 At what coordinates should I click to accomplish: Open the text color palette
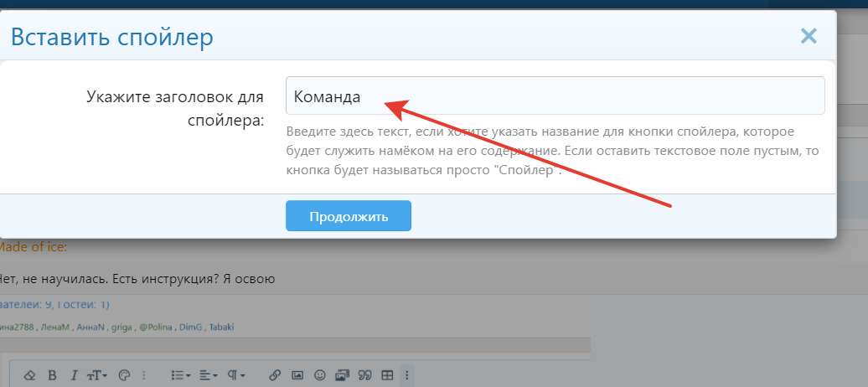point(124,375)
